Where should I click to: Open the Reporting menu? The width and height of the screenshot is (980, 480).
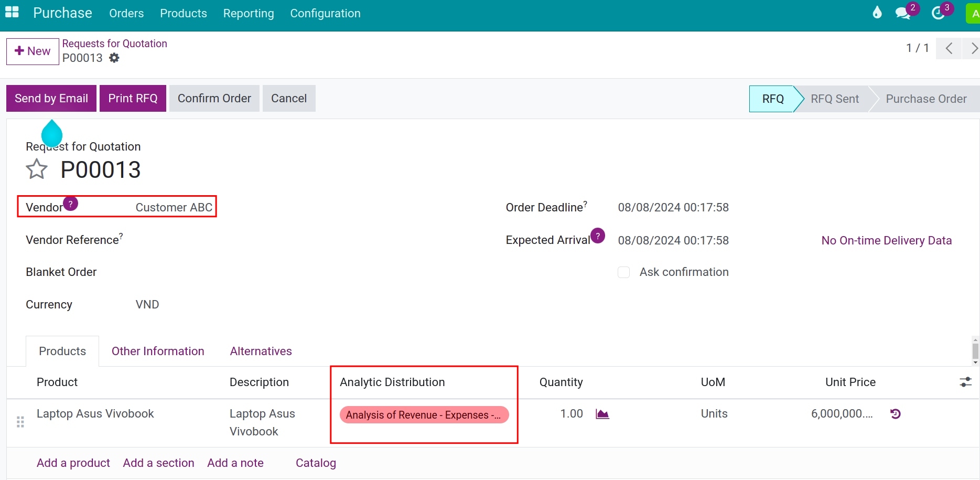[249, 13]
